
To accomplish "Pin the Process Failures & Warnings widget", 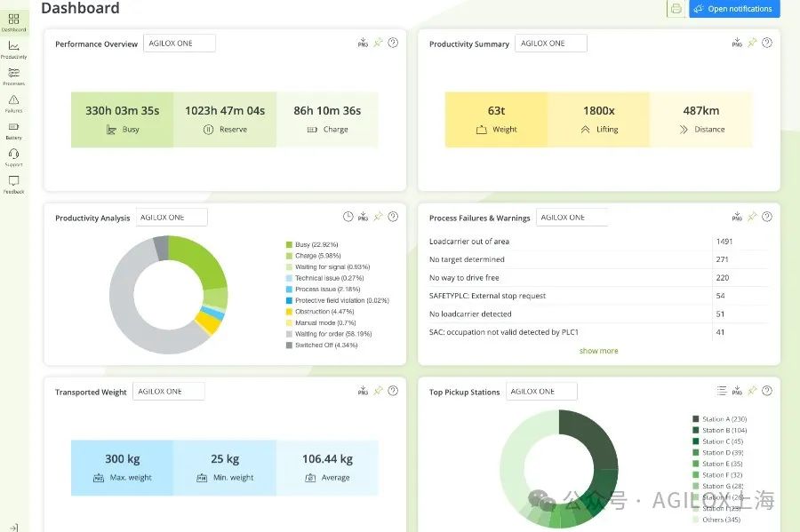I will [751, 217].
